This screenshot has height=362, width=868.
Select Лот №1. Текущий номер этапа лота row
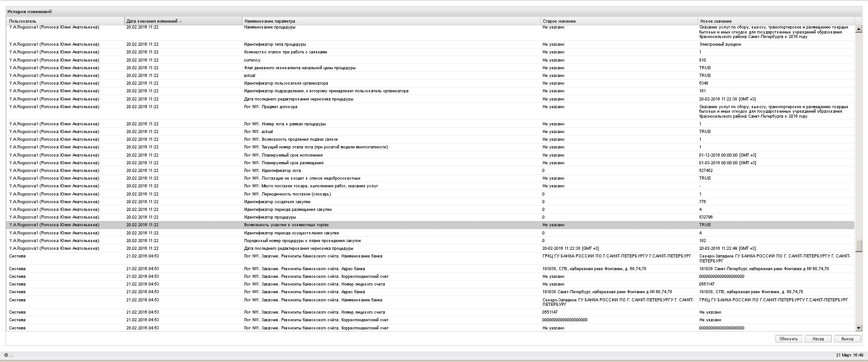pyautogui.click(x=430, y=147)
